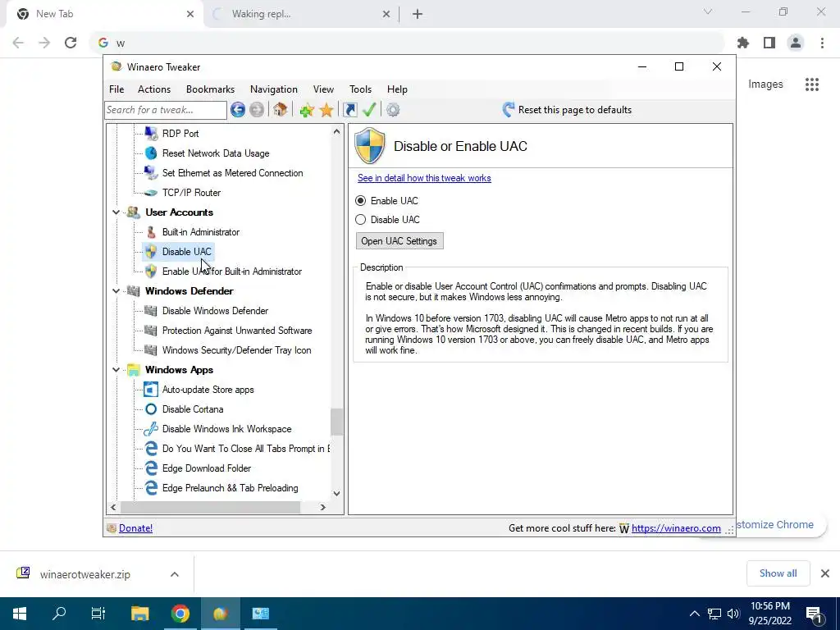Viewport: 840px width, 630px height.
Task: Collapse the Windows Defender tree category
Action: [116, 291]
